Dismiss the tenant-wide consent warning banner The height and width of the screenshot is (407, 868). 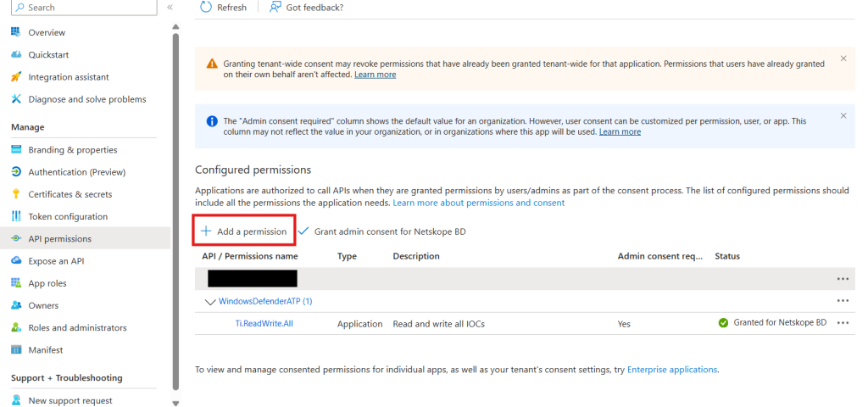click(843, 59)
